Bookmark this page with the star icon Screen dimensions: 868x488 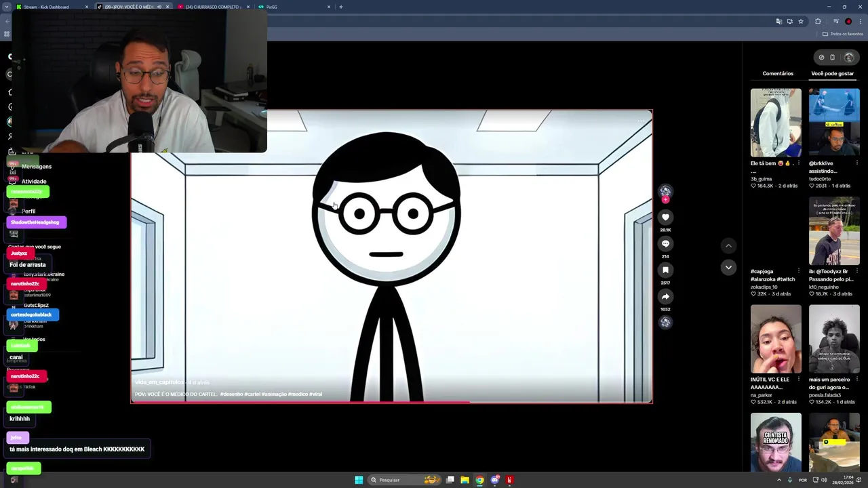(x=801, y=21)
